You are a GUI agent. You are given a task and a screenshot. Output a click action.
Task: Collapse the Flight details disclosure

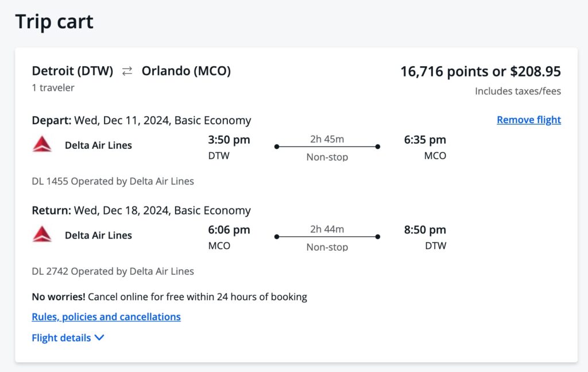[x=68, y=338]
